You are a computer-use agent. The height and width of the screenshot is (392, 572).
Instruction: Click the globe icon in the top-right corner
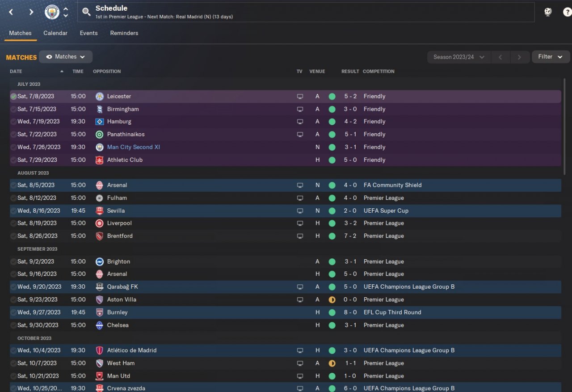(x=548, y=12)
